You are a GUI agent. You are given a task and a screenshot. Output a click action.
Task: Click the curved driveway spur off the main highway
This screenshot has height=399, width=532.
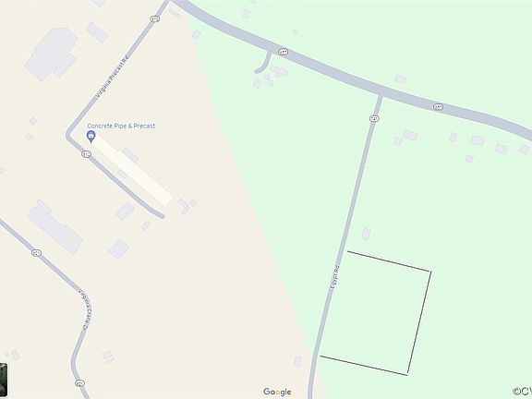pyautogui.click(x=264, y=64)
